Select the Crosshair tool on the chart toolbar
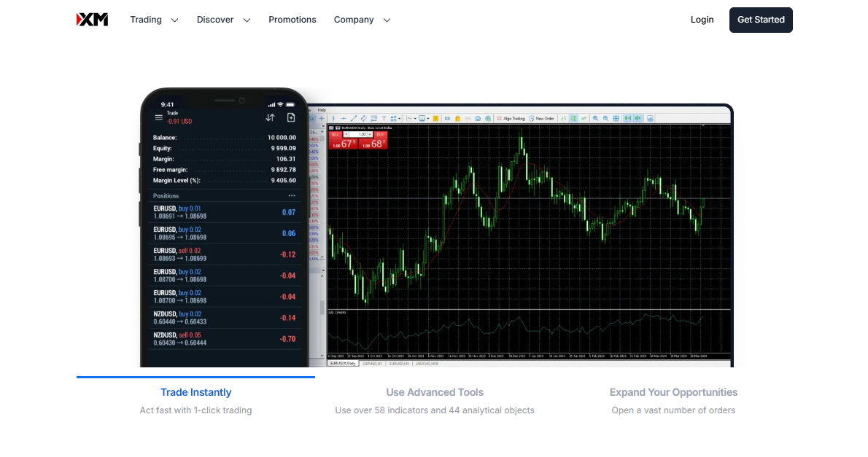Viewport: 868px width, 457px height. pyautogui.click(x=322, y=117)
